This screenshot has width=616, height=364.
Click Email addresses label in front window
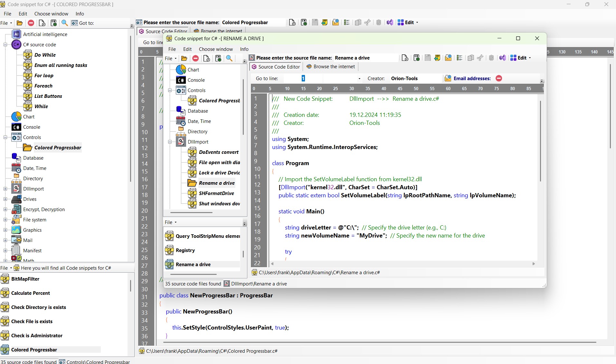(472, 79)
